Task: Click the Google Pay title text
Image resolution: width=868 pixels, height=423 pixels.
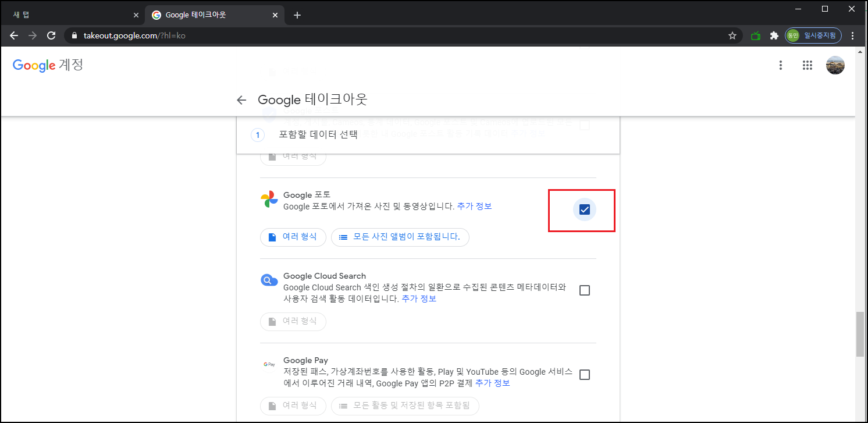Action: click(x=306, y=360)
